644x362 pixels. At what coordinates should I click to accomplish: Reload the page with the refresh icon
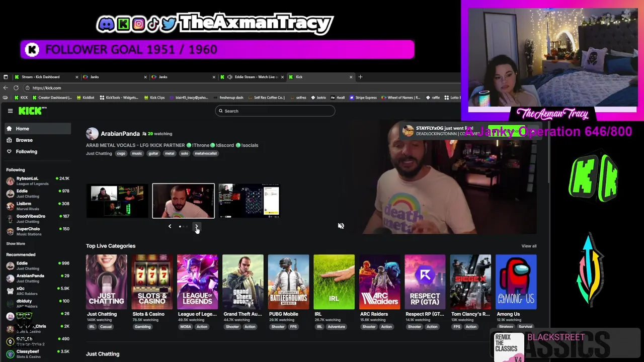point(16,88)
